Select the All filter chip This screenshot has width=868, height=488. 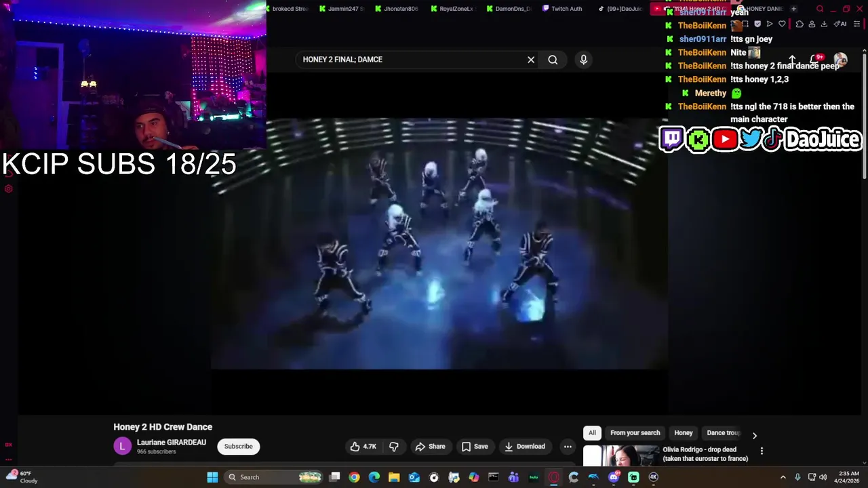click(x=592, y=432)
